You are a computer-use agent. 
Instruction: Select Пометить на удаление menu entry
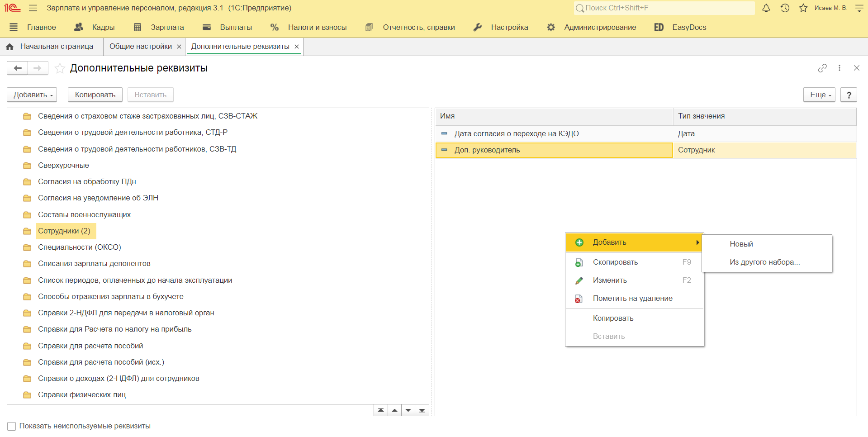coord(632,299)
